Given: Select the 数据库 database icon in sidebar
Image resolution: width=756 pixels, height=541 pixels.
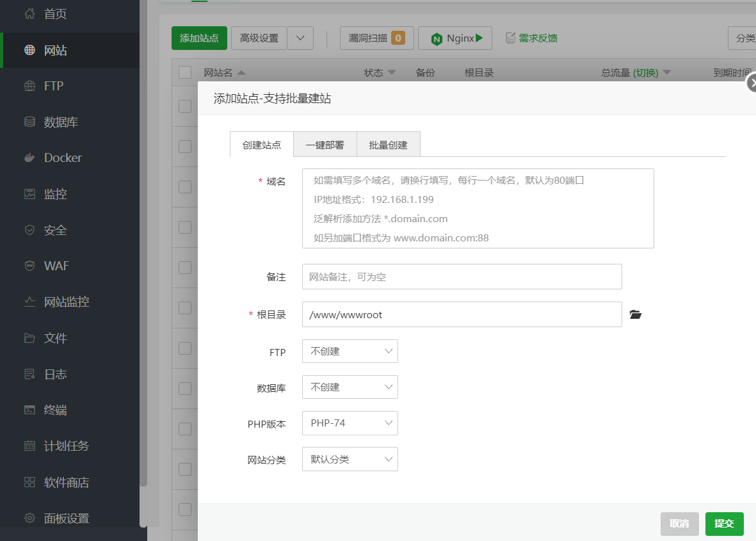Looking at the screenshot, I should [29, 122].
